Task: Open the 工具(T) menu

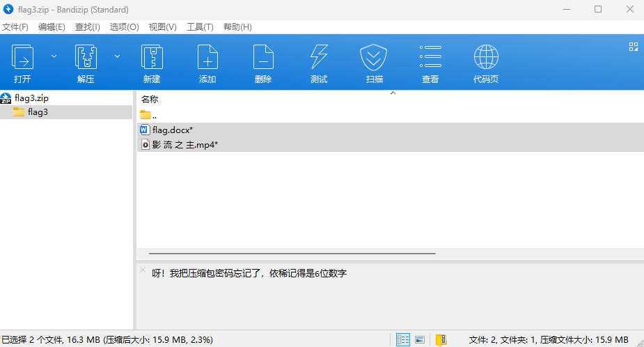Action: tap(200, 27)
